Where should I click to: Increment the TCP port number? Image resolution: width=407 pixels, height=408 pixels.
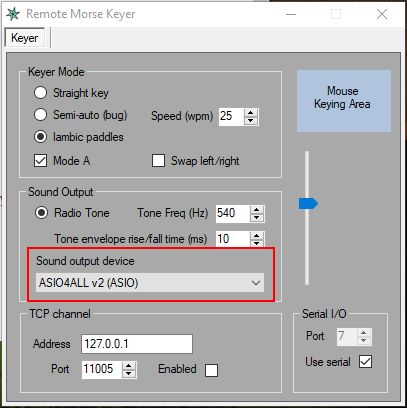coord(129,366)
